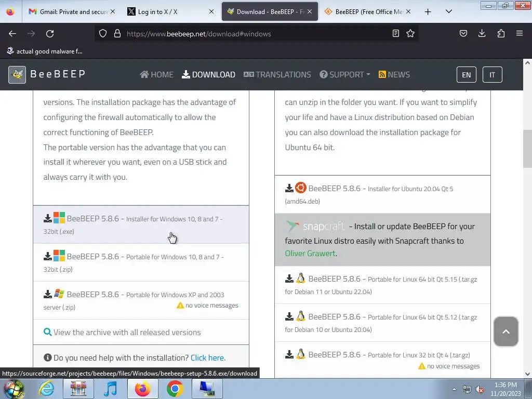Download Portable Linux 64 bit Qt 5.15
532x399 pixels.
tap(382, 285)
